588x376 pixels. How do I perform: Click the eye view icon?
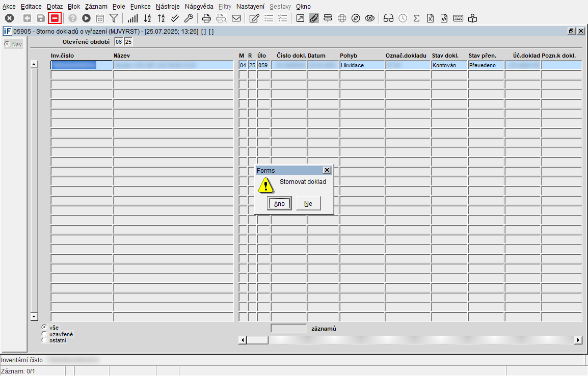pos(369,18)
